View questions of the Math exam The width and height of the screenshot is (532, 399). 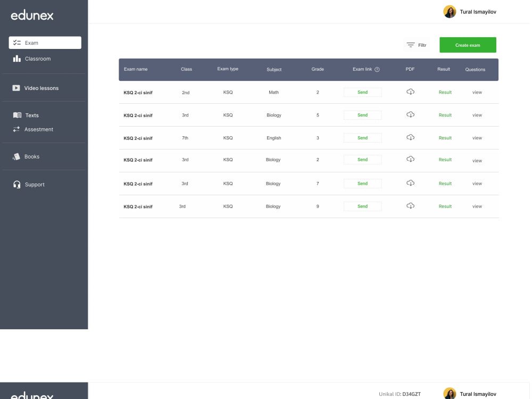(x=477, y=92)
